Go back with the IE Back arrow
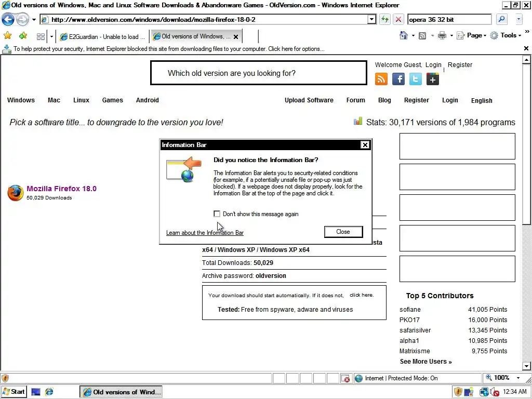This screenshot has height=399, width=532. coord(8,19)
